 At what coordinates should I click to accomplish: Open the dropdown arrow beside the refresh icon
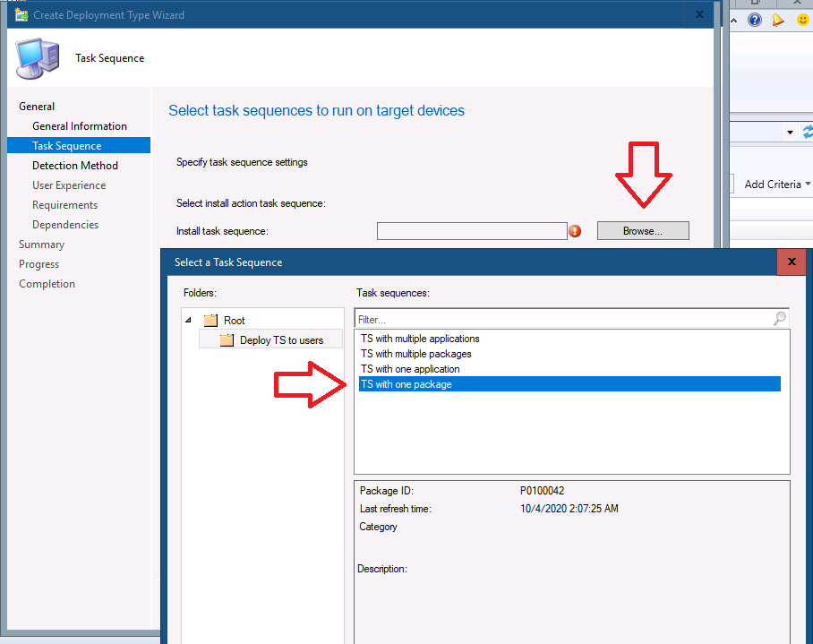[x=790, y=133]
